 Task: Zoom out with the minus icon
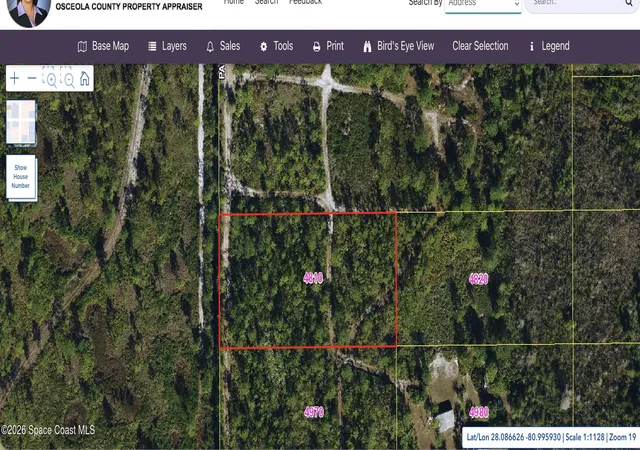coord(32,78)
